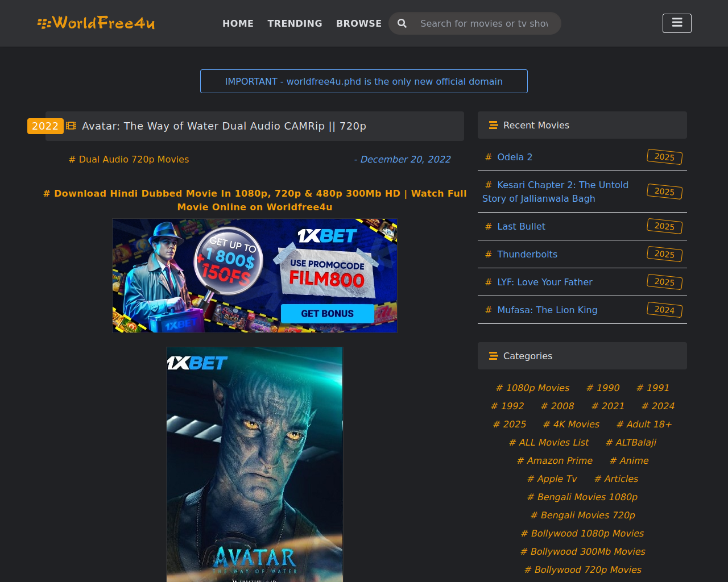
Task: Click the Categories header list icon
Action: (493, 356)
